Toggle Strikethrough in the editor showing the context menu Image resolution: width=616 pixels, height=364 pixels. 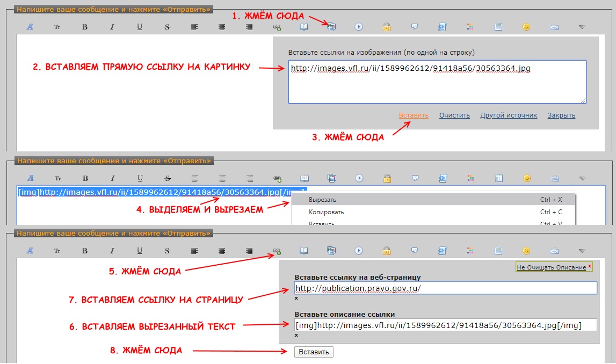pos(168,178)
